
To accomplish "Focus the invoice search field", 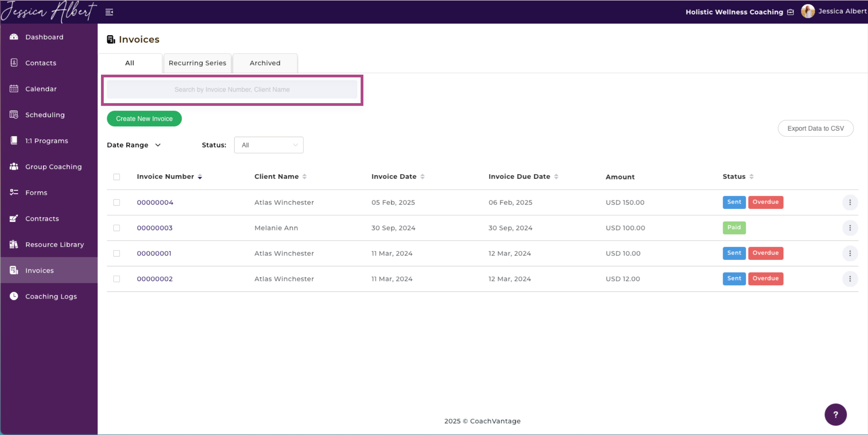I will point(232,90).
